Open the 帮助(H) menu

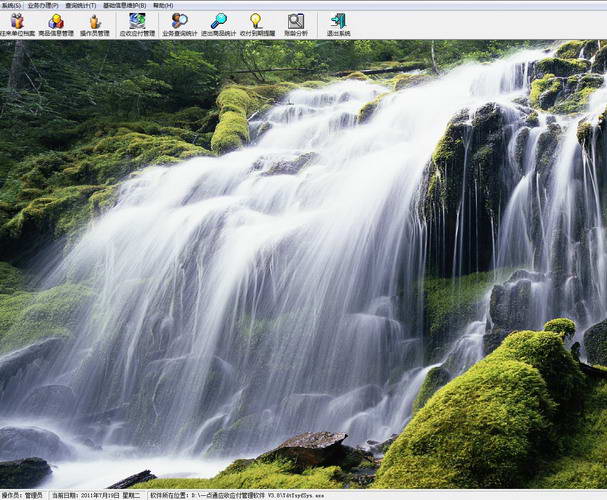(162, 5)
